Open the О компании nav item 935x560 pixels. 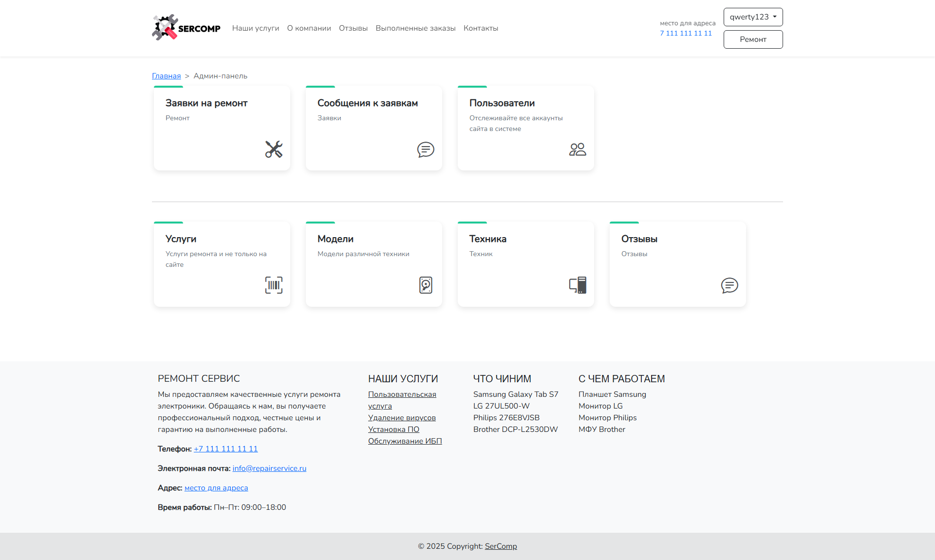coord(309,28)
